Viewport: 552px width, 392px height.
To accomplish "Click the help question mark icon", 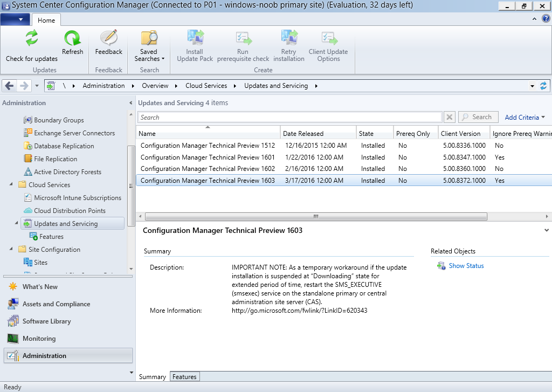I will [546, 19].
